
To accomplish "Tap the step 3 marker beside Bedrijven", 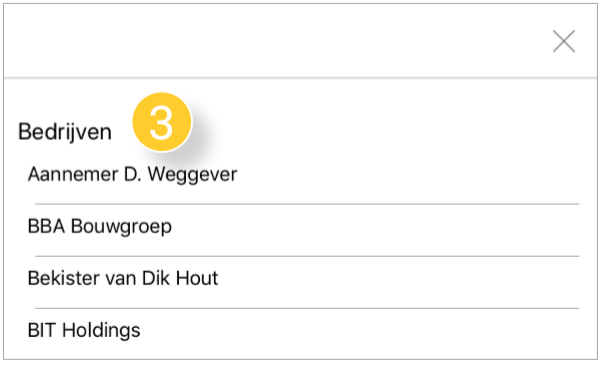I will click(162, 122).
